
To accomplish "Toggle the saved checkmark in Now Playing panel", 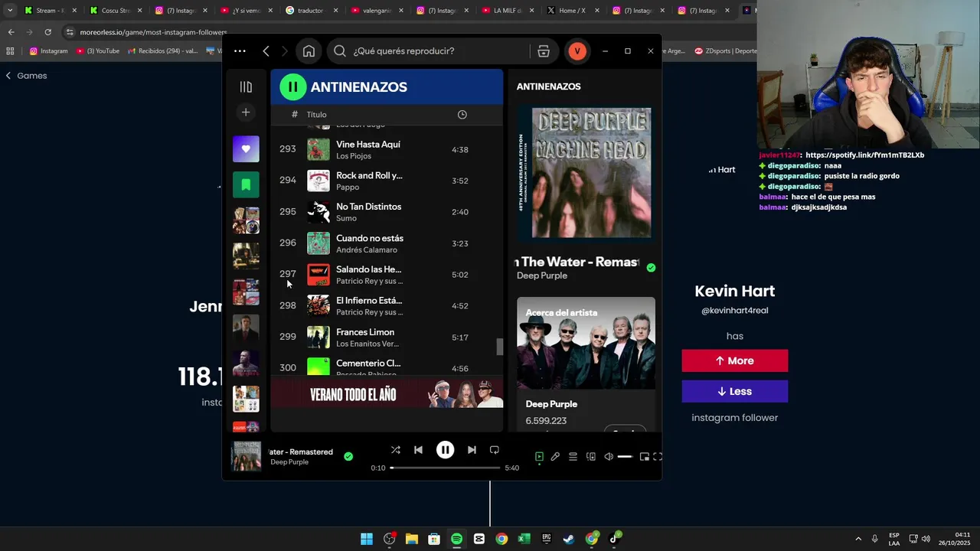I will pos(651,268).
